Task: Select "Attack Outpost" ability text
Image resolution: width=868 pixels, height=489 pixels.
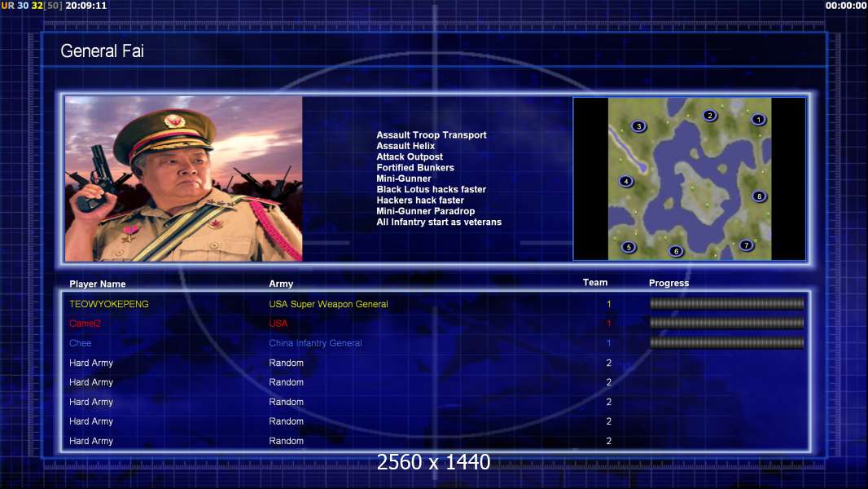Action: (x=409, y=156)
